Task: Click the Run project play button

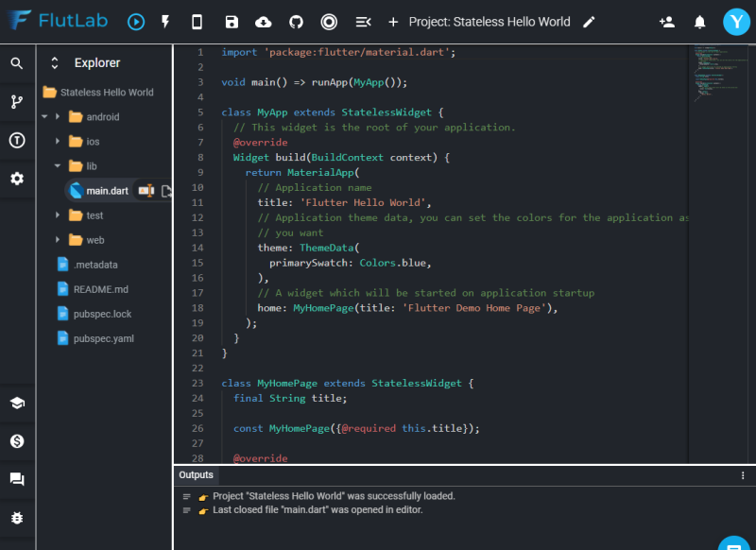Action: (136, 22)
